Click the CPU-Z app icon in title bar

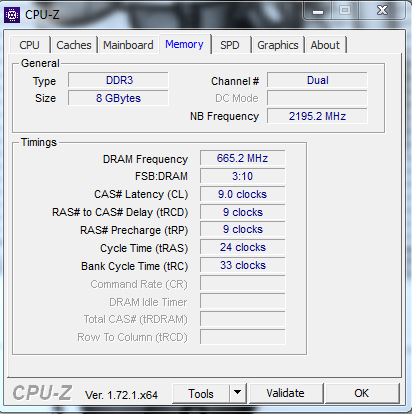[12, 15]
